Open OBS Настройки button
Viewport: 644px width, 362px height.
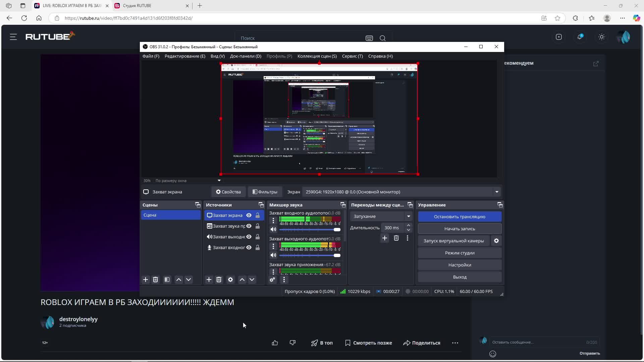tap(460, 265)
